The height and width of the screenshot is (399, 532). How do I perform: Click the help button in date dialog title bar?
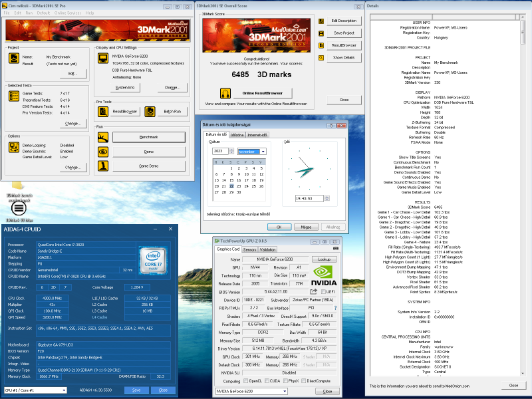click(331, 125)
